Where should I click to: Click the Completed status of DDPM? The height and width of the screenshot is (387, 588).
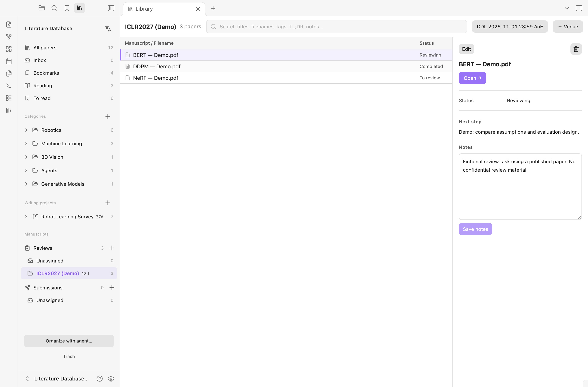click(x=431, y=66)
